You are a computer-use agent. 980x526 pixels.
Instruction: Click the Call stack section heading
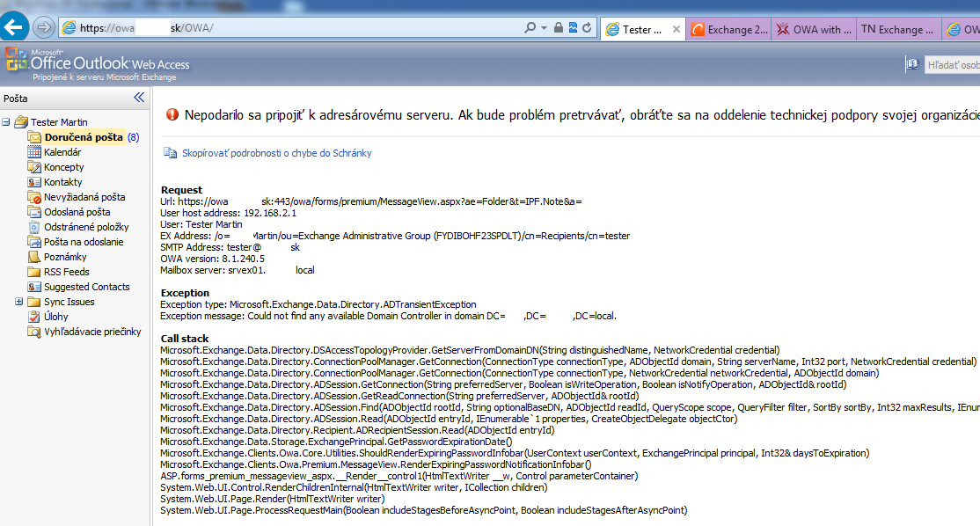[x=185, y=339]
